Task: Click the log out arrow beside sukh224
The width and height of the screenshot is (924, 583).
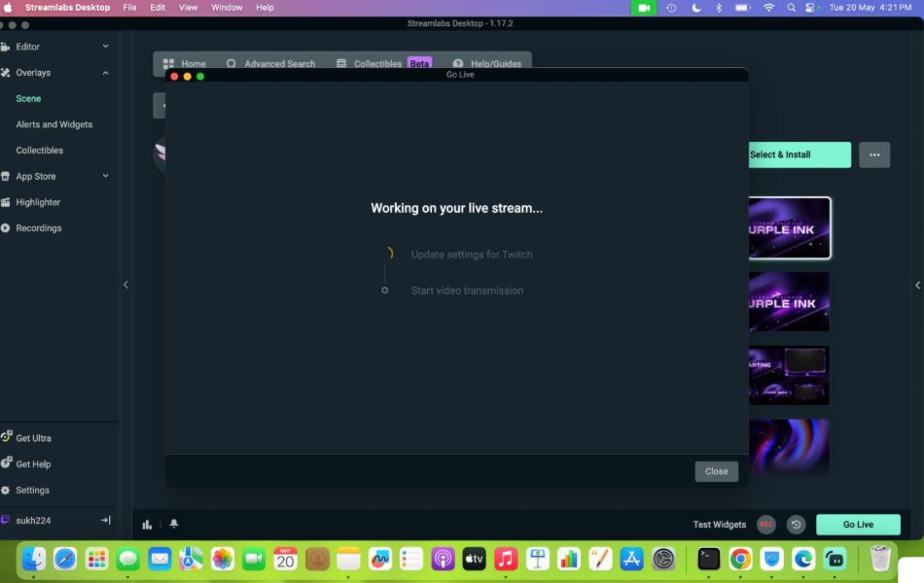Action: coord(106,520)
